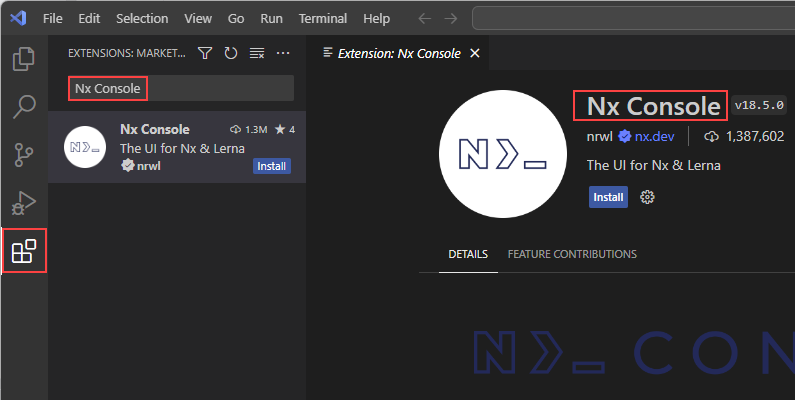Image resolution: width=795 pixels, height=400 pixels.
Task: Open the Run menu
Action: click(271, 19)
